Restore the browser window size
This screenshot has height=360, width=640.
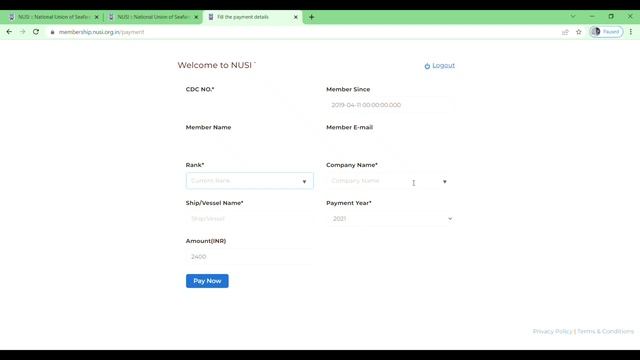611,16
